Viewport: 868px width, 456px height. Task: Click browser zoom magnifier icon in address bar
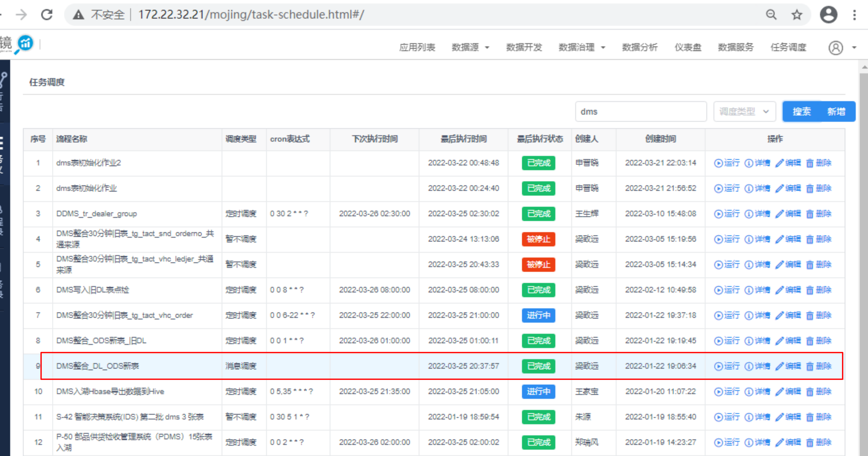coord(771,15)
